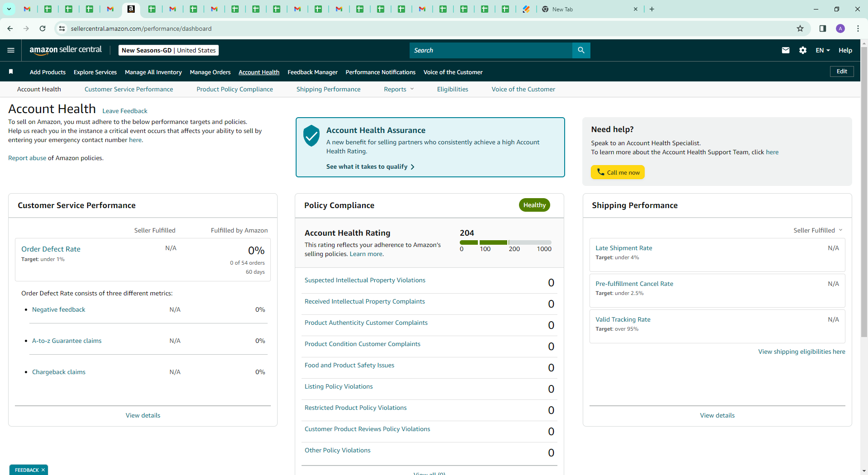Click View details under Shipping Performance
Screen dimensions: 868x475
[x=717, y=415]
